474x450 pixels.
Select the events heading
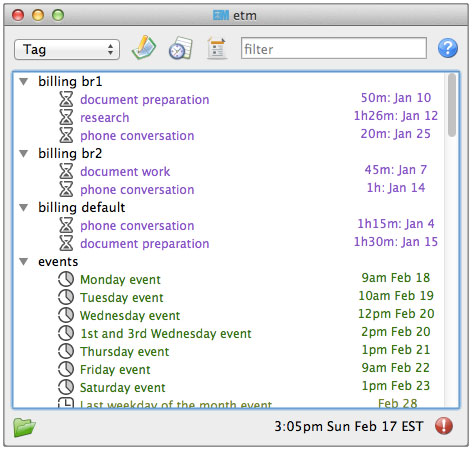[58, 262]
